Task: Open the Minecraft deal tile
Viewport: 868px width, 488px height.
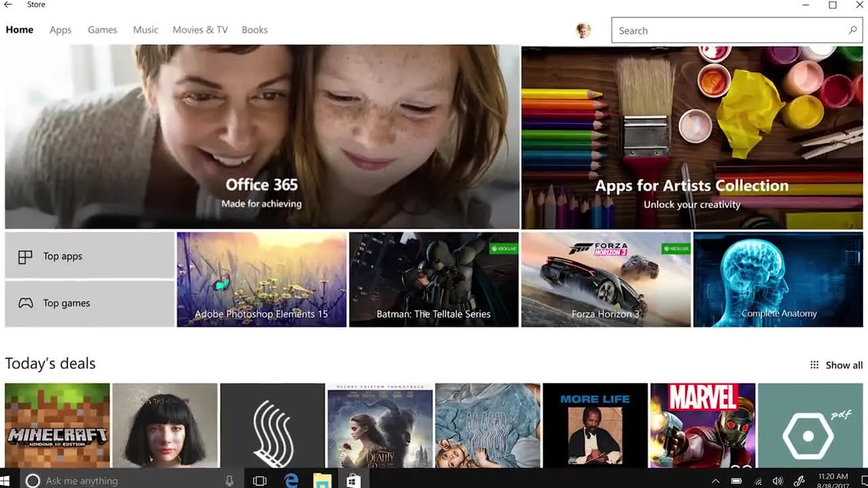Action: pyautogui.click(x=57, y=426)
